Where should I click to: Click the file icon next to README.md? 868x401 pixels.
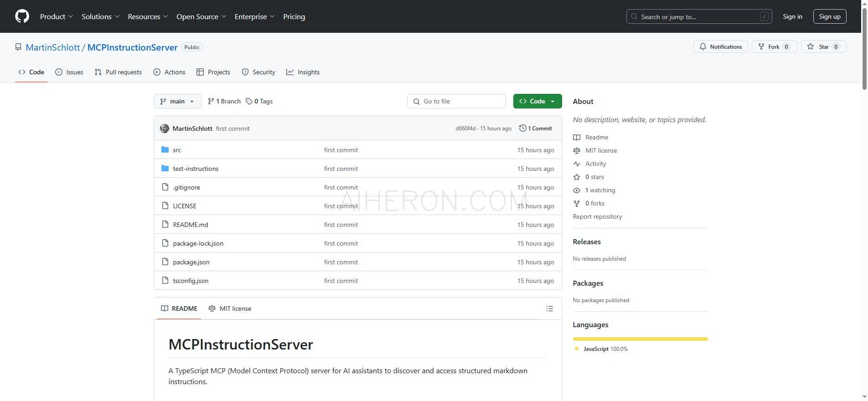[x=165, y=224]
